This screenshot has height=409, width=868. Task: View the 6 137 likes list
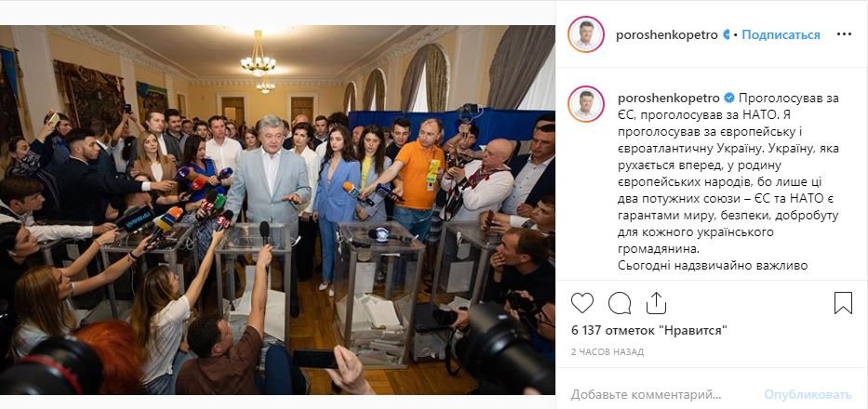pos(648,331)
